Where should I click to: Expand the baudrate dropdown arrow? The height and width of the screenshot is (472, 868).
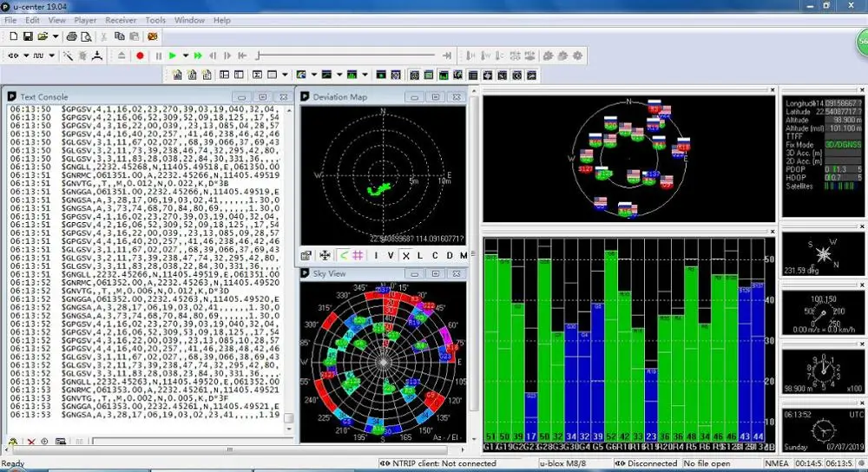click(51, 56)
